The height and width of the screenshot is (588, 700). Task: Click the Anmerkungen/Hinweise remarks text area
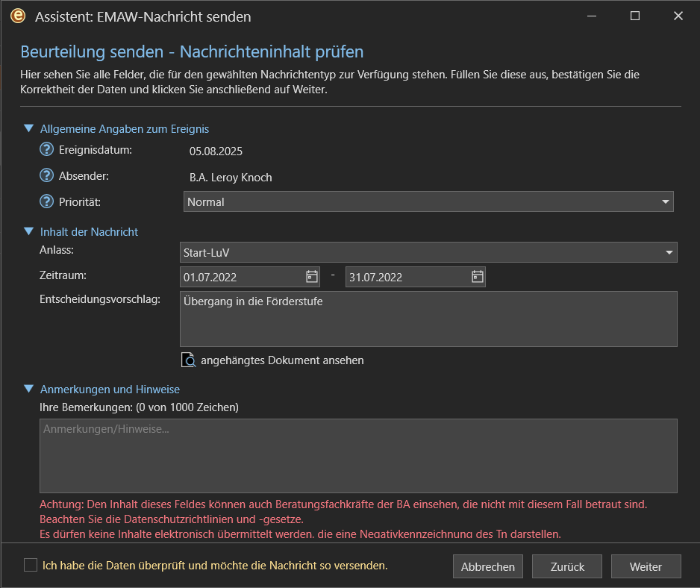[358, 456]
